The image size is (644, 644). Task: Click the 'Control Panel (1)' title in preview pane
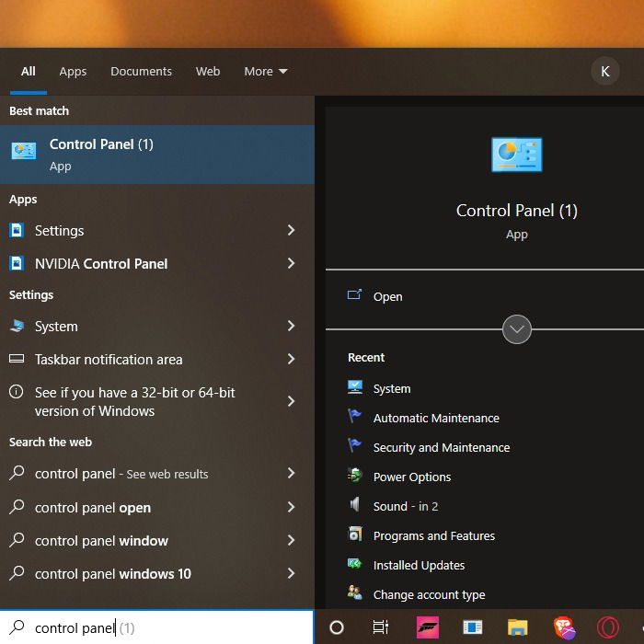[x=517, y=211]
